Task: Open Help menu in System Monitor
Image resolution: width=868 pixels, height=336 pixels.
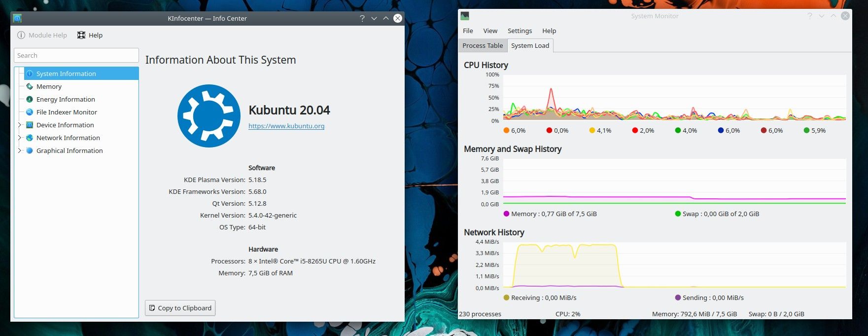Action: (549, 31)
